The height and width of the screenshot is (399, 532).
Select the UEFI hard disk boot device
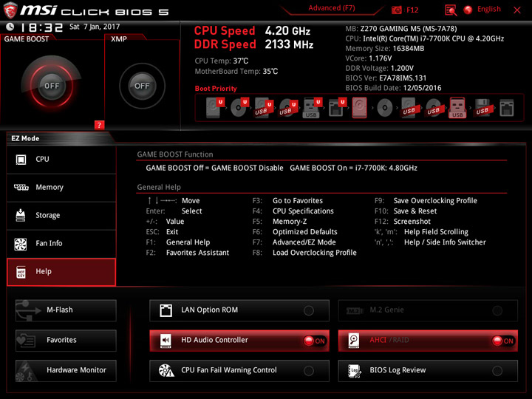[215, 108]
